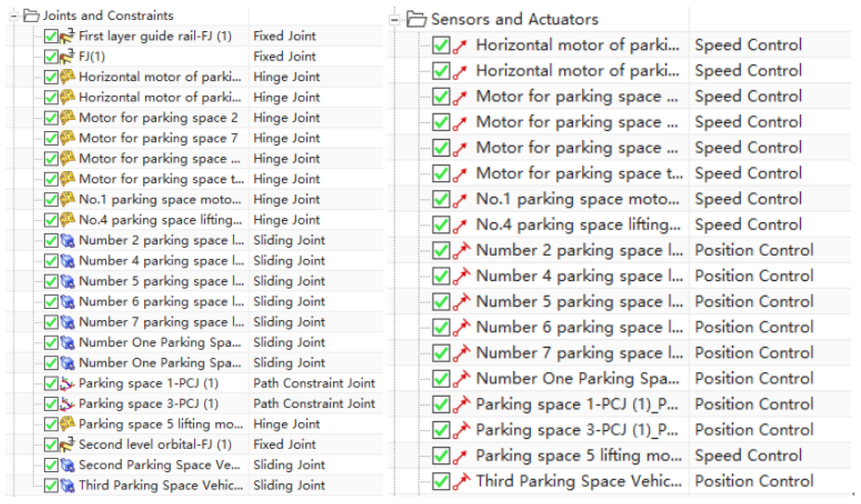This screenshot has height=504, width=861.
Task: Uncheck the FJ(1) fixed joint checkbox
Action: pyautogui.click(x=51, y=56)
